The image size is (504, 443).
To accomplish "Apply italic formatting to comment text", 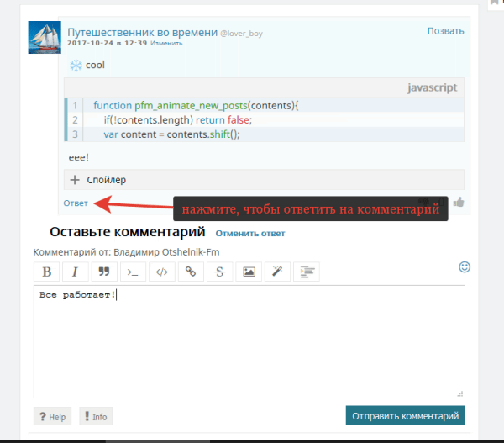I will click(x=75, y=272).
